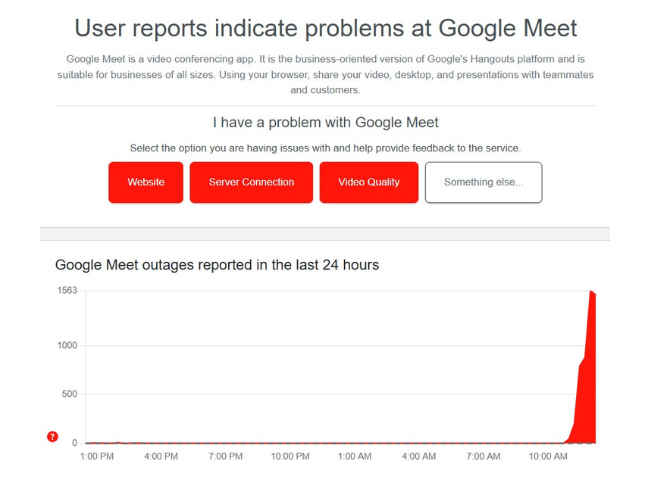The width and height of the screenshot is (650, 480).
Task: Click the 4:00 PM axis label
Action: point(161,457)
